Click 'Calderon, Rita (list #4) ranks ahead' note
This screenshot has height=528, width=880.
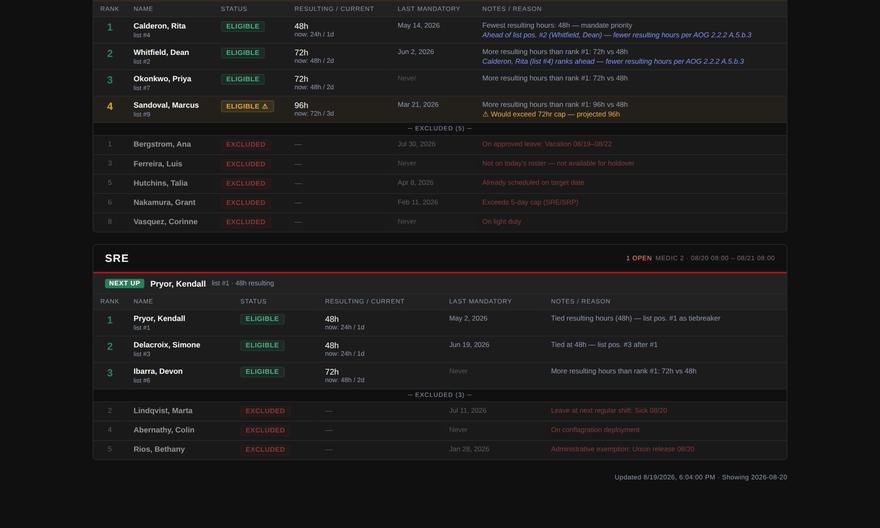613,61
